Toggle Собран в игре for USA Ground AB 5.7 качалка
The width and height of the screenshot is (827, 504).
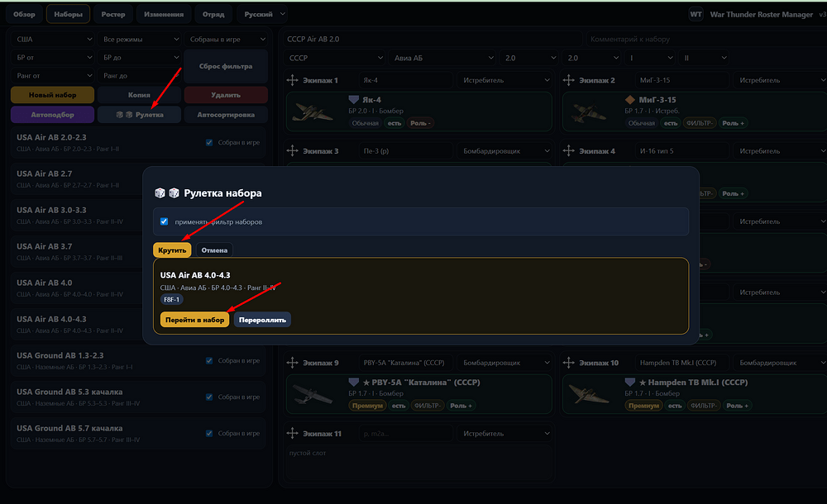pos(209,433)
